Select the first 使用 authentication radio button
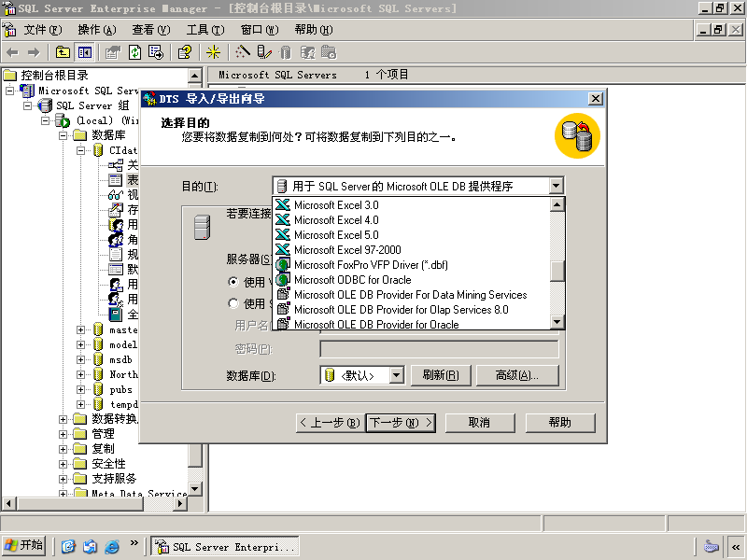 pos(233,282)
